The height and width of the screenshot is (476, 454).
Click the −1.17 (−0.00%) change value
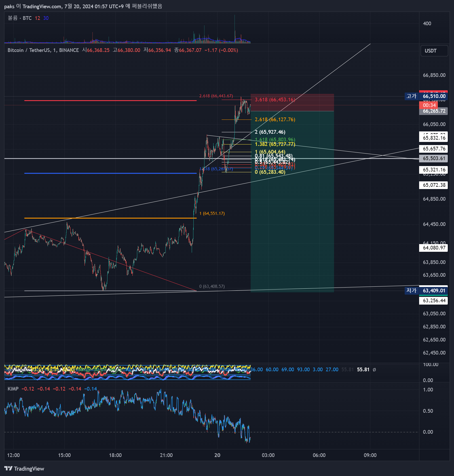pos(221,50)
